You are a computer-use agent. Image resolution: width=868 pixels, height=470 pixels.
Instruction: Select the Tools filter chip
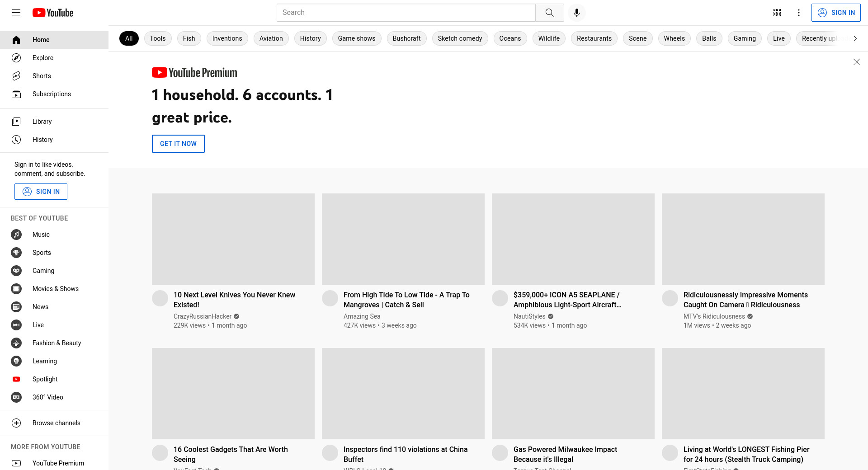point(158,38)
